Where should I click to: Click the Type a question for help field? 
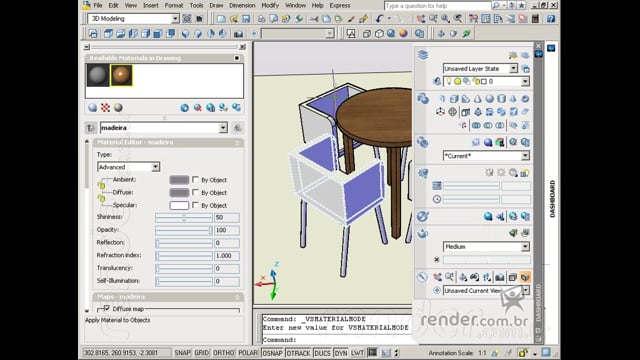[x=437, y=6]
